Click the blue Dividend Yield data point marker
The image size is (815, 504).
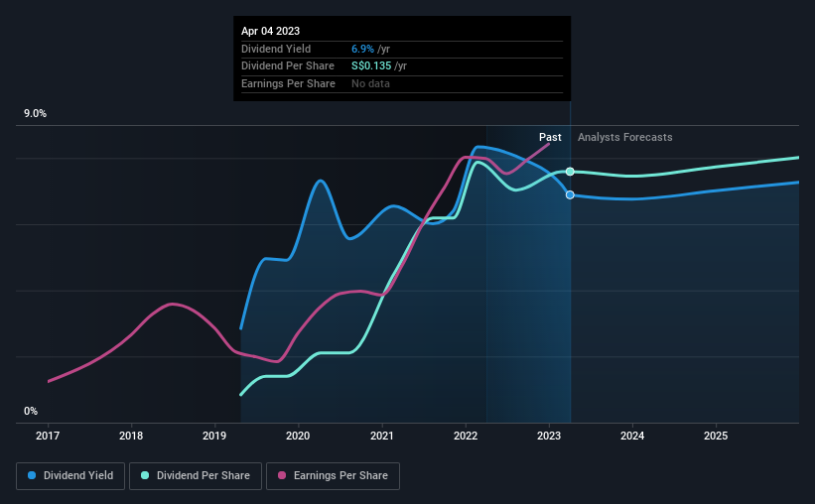point(570,194)
